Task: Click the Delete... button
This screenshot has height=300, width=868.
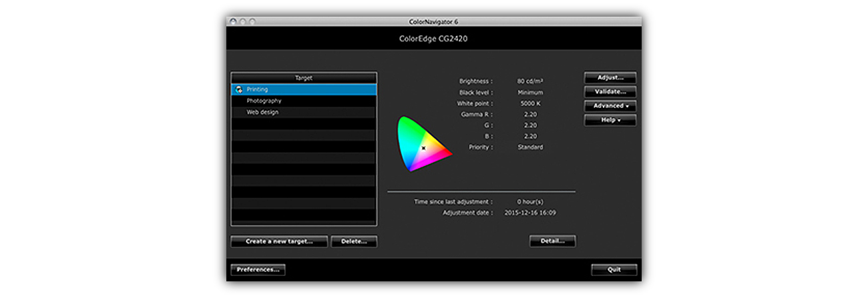Action: 354,241
